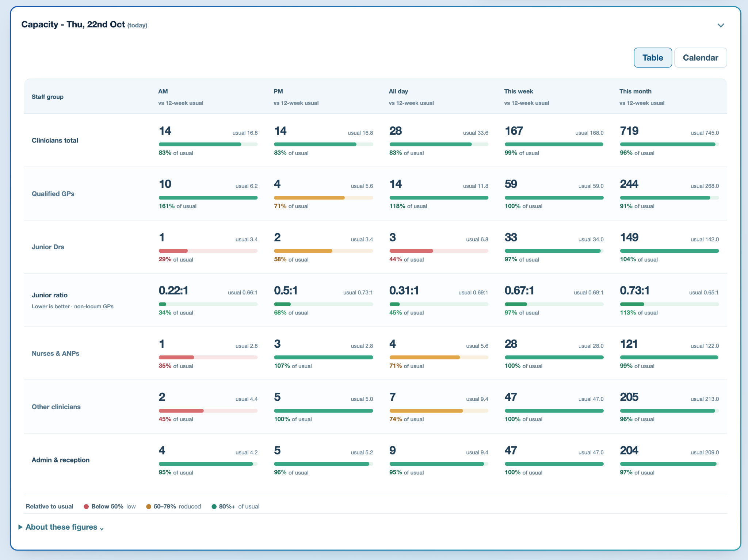Click the red Below 50% legend dot
748x560 pixels.
(x=87, y=507)
